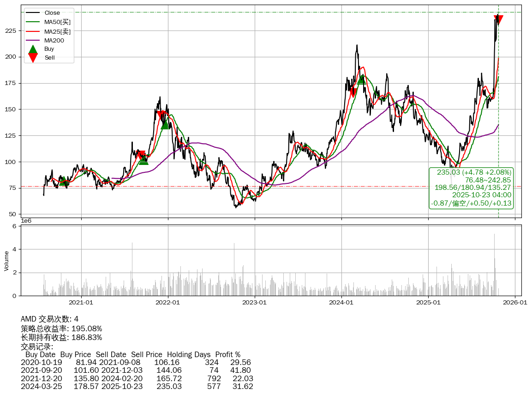Click the red sell marker from February 2024
The height and width of the screenshot is (395, 532).
click(353, 93)
